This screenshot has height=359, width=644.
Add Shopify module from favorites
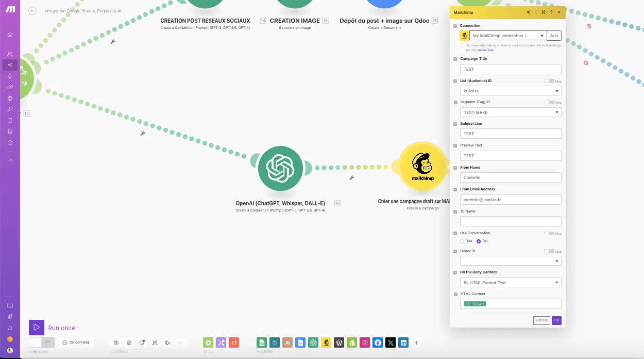tap(352, 342)
